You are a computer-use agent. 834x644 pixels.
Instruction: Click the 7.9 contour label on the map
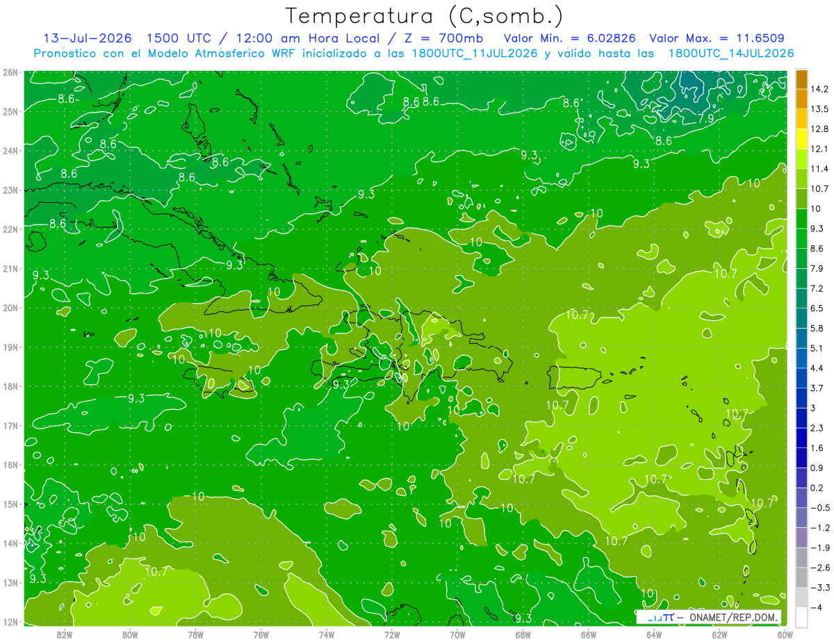(706, 119)
